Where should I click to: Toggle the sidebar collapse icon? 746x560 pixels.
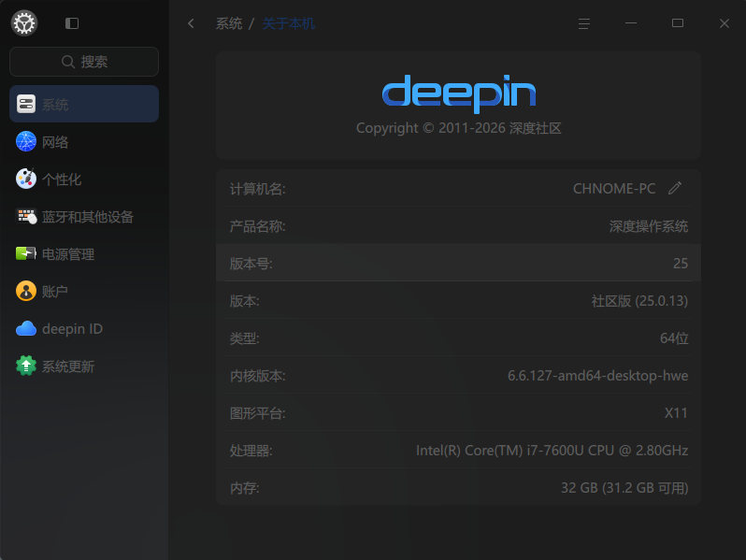pos(72,23)
